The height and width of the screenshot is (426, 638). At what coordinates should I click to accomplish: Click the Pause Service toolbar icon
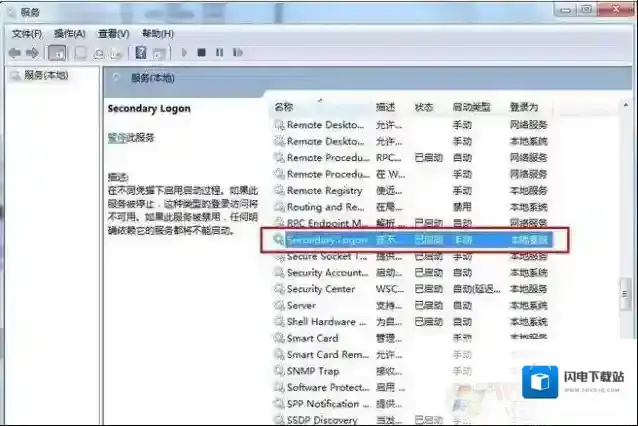click(x=217, y=52)
